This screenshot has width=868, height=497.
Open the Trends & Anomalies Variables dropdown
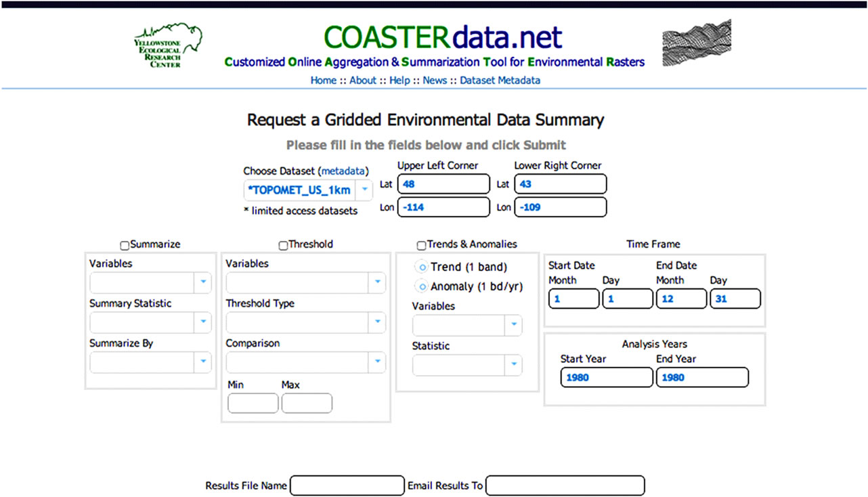(467, 326)
